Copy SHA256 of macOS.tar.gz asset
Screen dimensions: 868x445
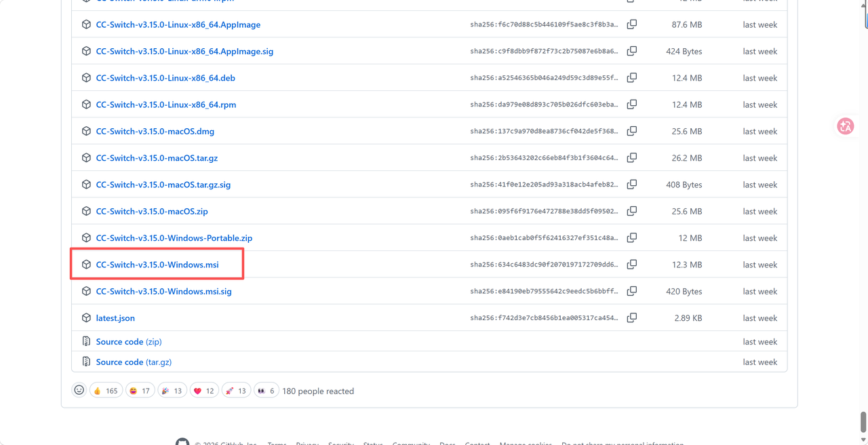pyautogui.click(x=631, y=158)
